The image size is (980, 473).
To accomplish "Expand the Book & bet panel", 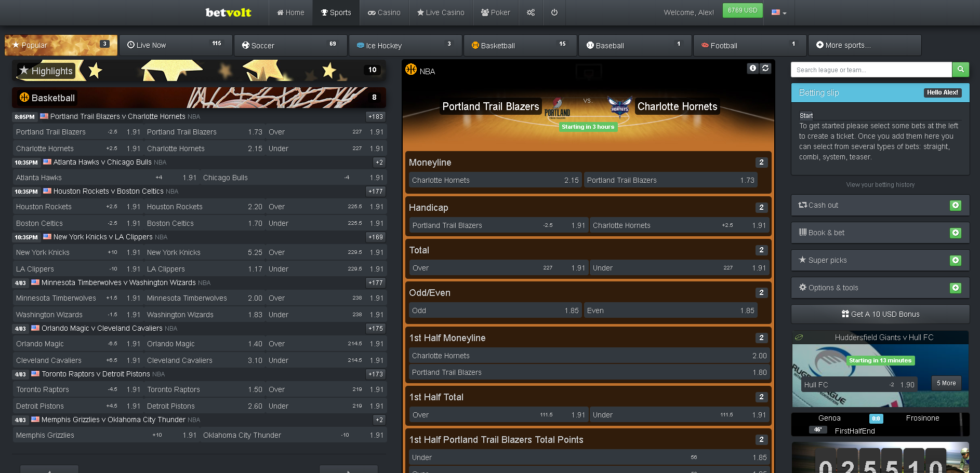I will [x=880, y=233].
